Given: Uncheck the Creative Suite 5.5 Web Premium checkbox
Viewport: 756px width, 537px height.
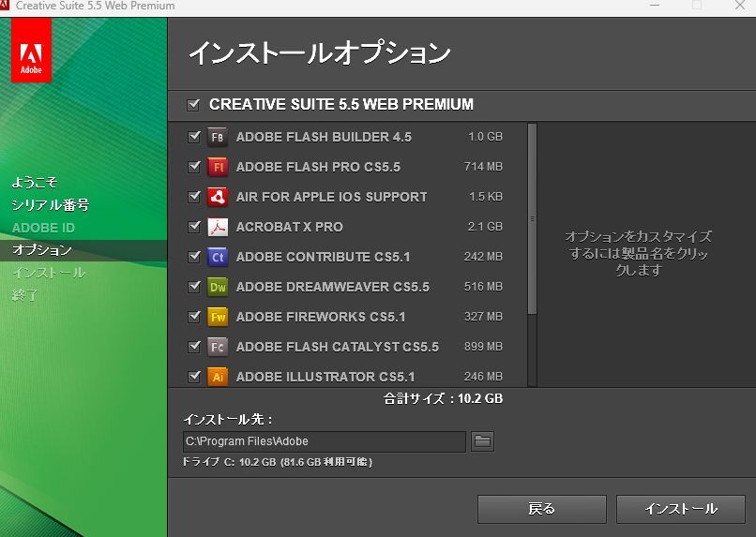Looking at the screenshot, I should [194, 104].
